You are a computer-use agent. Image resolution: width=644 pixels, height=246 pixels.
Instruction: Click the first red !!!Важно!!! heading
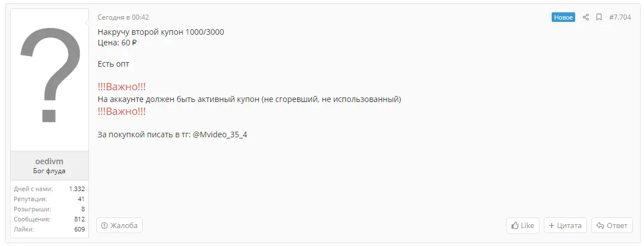pyautogui.click(x=121, y=87)
